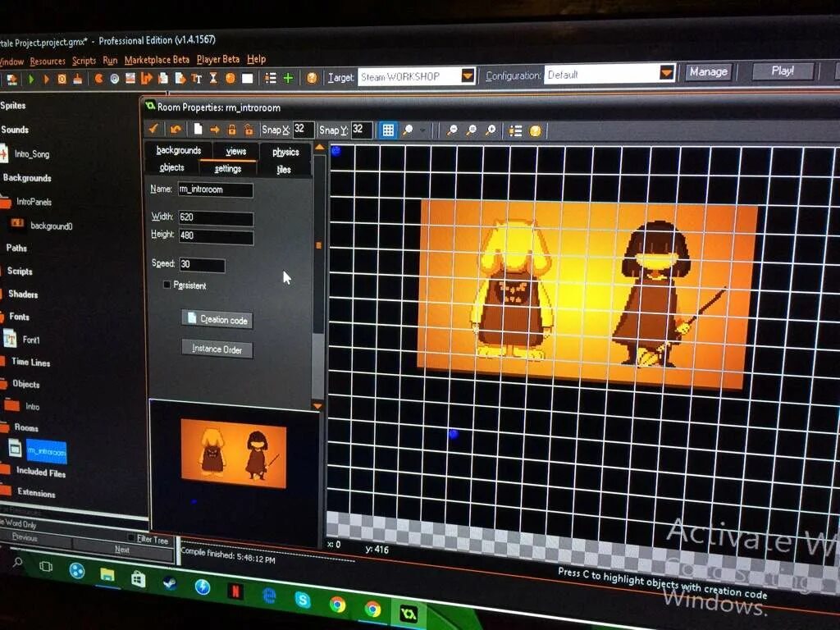Click the Snap X input field
The image size is (840, 630).
pos(304,129)
